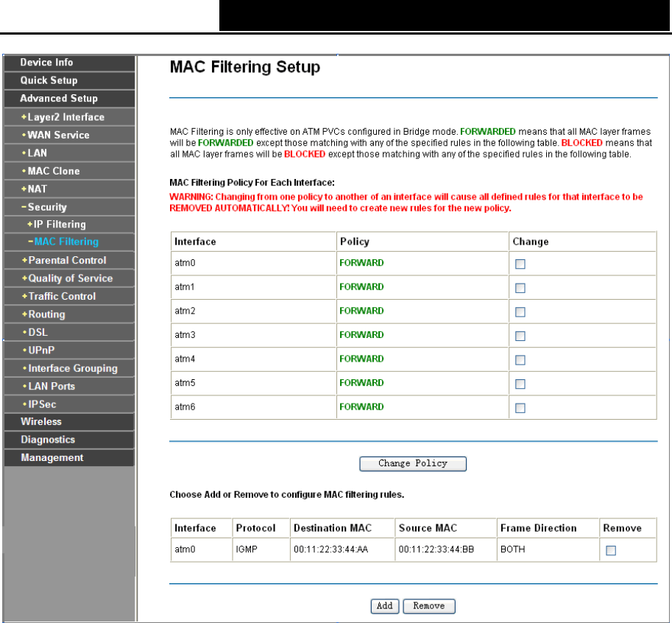Expand IP Filtering under Security
The width and height of the screenshot is (672, 623).
[60, 225]
